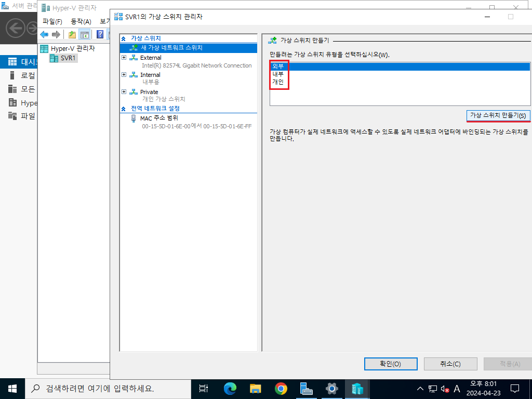Screen dimensions: 532x399
Task: Switch to Hyper-V Manager taskbar icon
Action: (x=357, y=389)
